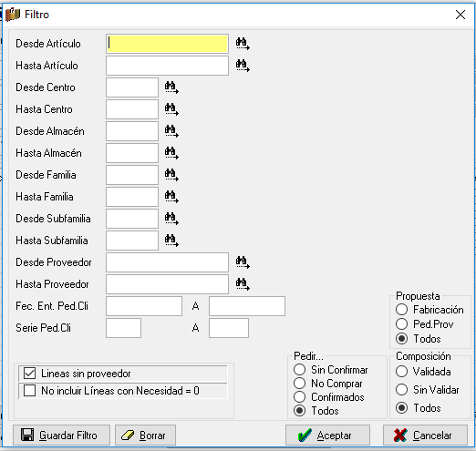Screen dimensions: 476x451
Task: Open lookup icon for Desde Familia
Action: pos(171,175)
